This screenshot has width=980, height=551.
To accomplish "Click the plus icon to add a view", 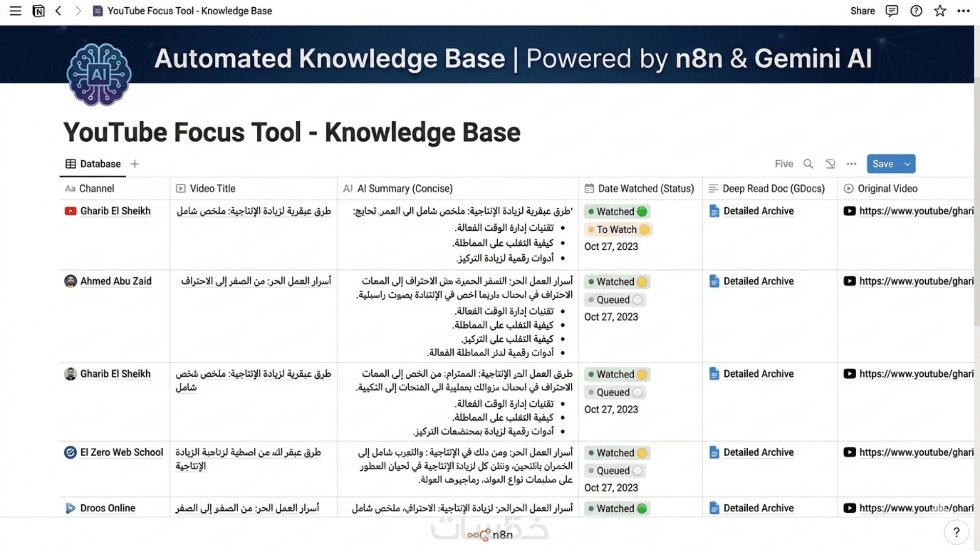I will [x=135, y=164].
